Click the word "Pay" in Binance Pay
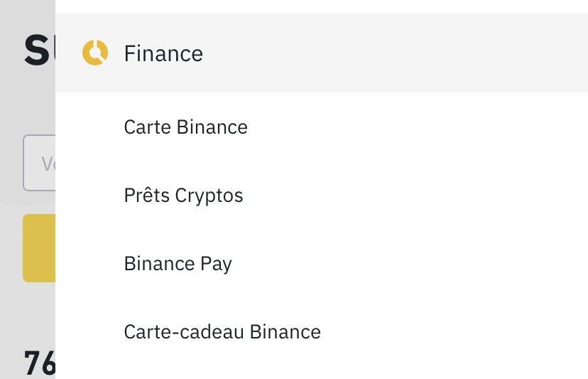The height and width of the screenshot is (379, 588). point(216,264)
